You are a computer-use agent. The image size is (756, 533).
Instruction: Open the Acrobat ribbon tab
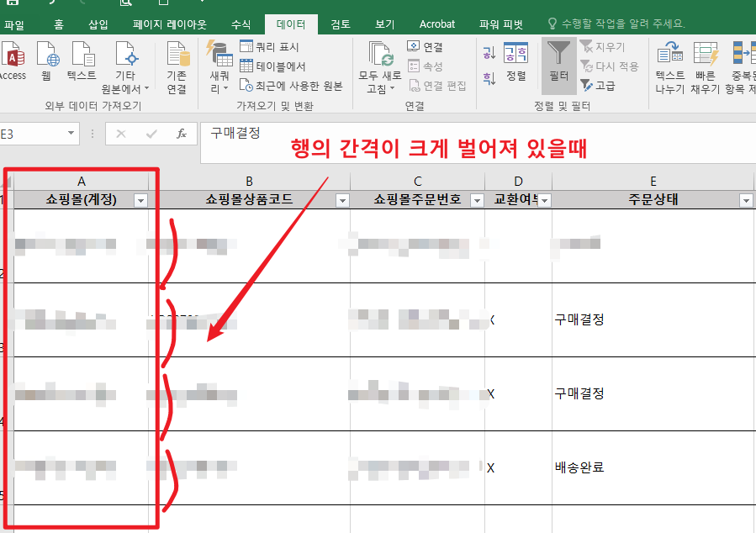[x=436, y=24]
